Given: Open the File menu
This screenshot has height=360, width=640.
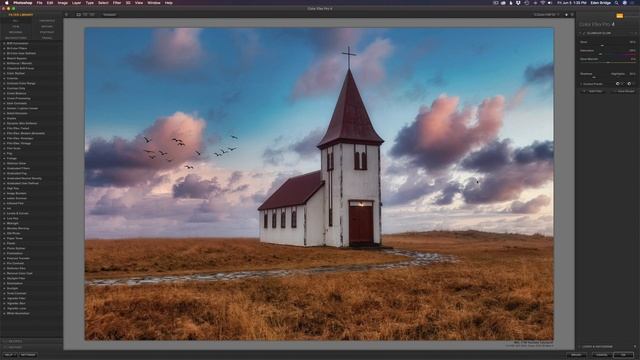Looking at the screenshot, I should pos(39,3).
